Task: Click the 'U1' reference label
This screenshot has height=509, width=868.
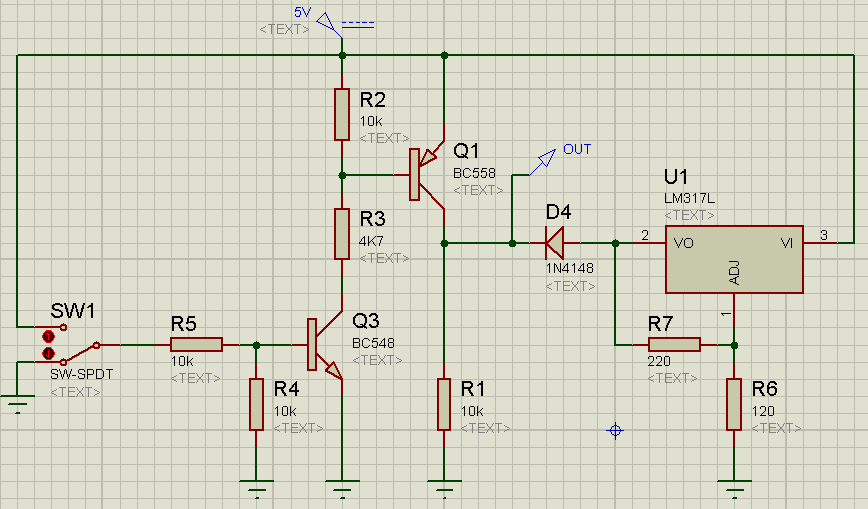Action: (675, 177)
